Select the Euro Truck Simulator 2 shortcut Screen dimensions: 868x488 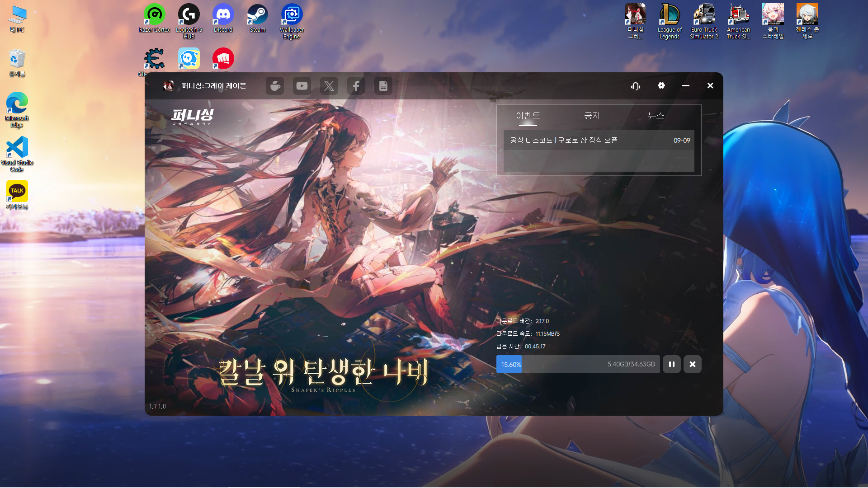point(704,22)
